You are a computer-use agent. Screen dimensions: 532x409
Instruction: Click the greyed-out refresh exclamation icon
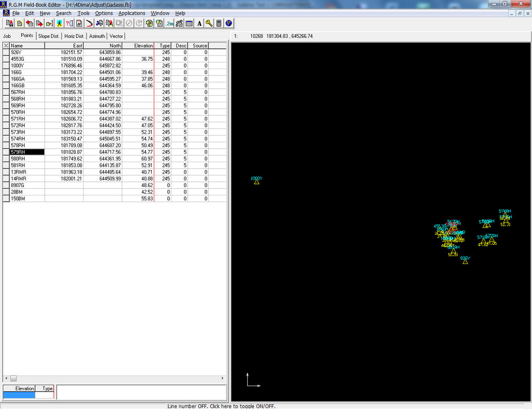pyautogui.click(x=139, y=23)
